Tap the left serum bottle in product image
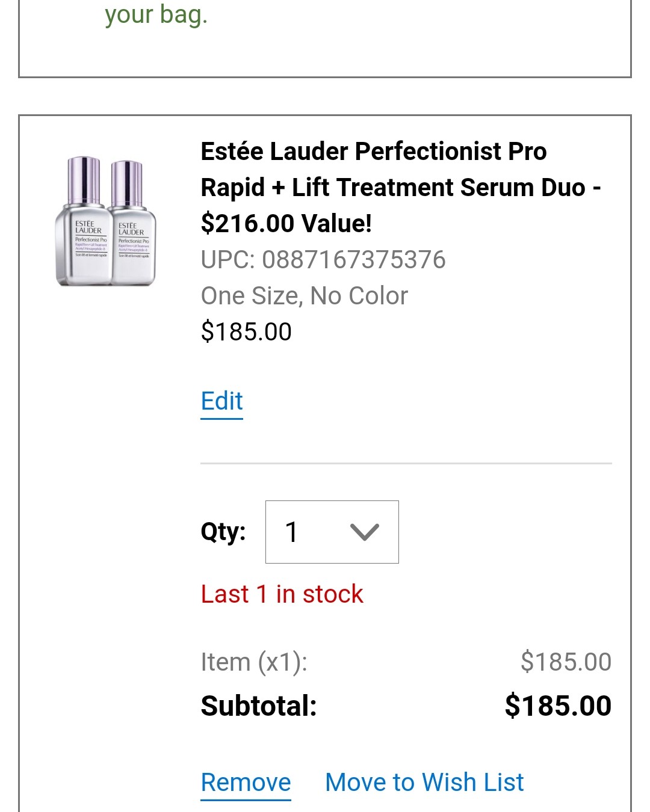The width and height of the screenshot is (650, 812). [x=83, y=221]
